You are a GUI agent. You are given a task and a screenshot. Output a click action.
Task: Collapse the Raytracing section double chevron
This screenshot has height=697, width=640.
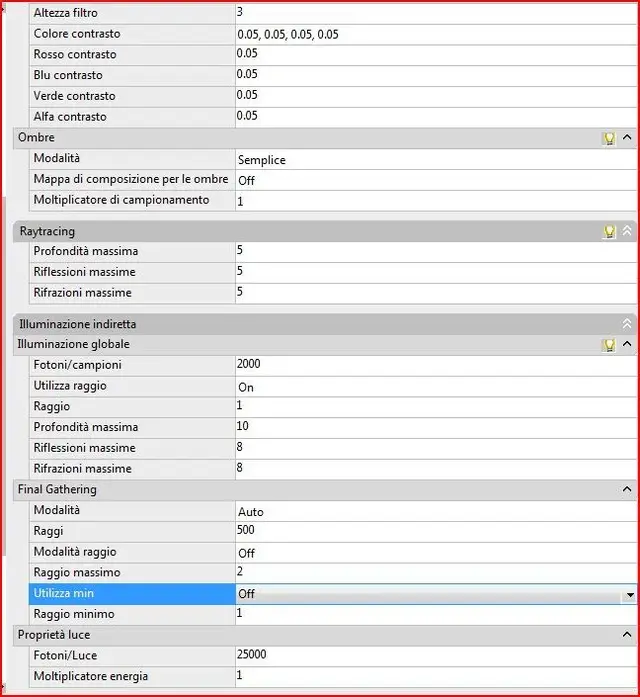[x=627, y=231]
